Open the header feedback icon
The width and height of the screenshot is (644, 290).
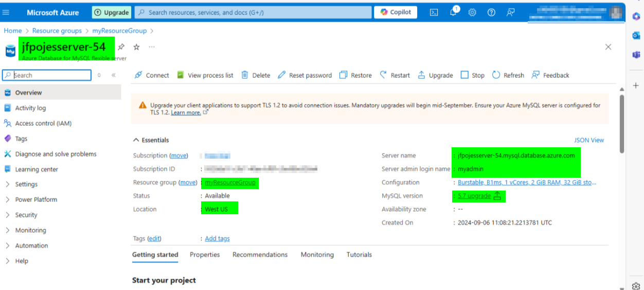tap(510, 12)
